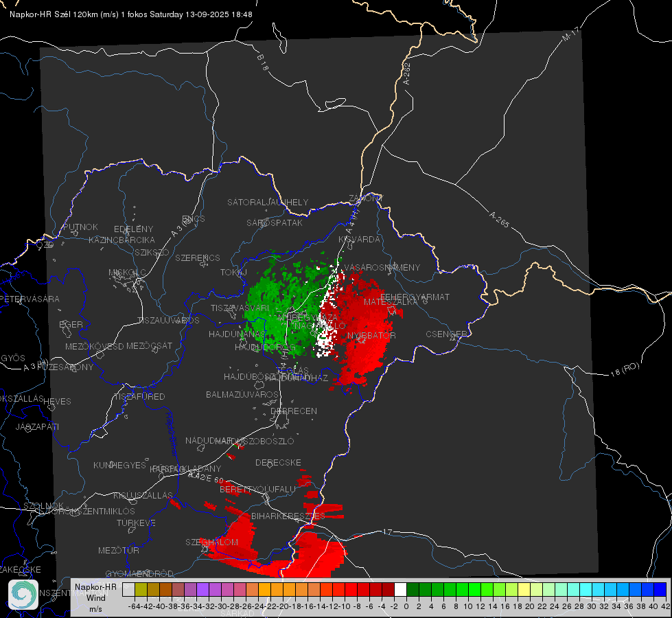This screenshot has width=672, height=618.
Task: Click the FÜZESABONY label
Action: (65, 367)
